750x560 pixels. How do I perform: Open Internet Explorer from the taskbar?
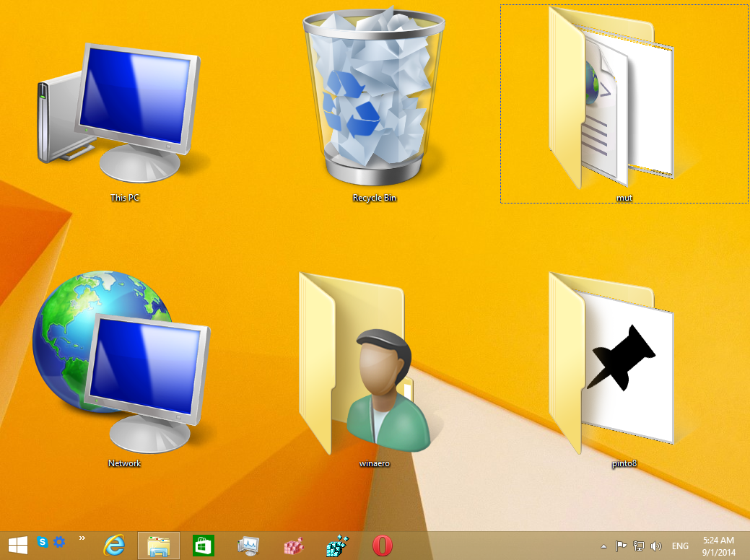coord(115,546)
